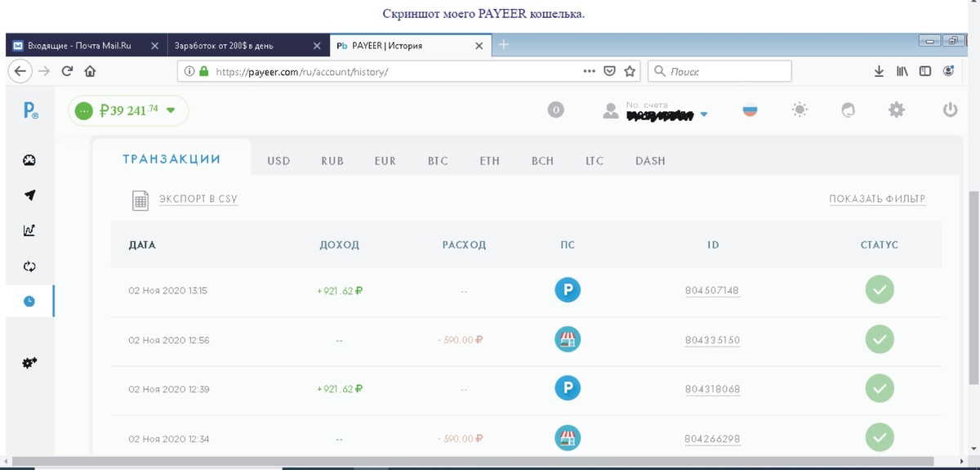Open the page actions three-dots menu
The image size is (980, 470).
click(x=590, y=71)
